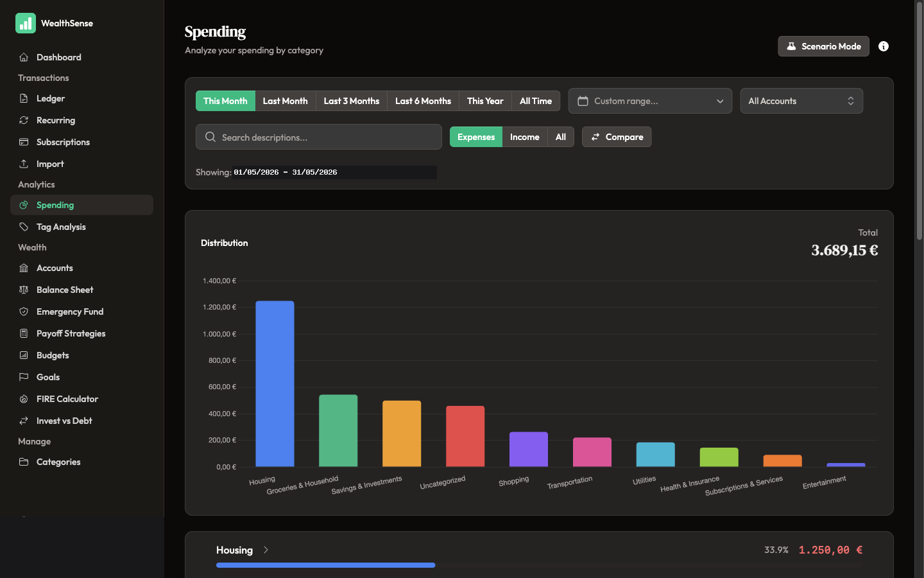The width and height of the screenshot is (924, 578).
Task: Filter by Income only
Action: point(524,137)
